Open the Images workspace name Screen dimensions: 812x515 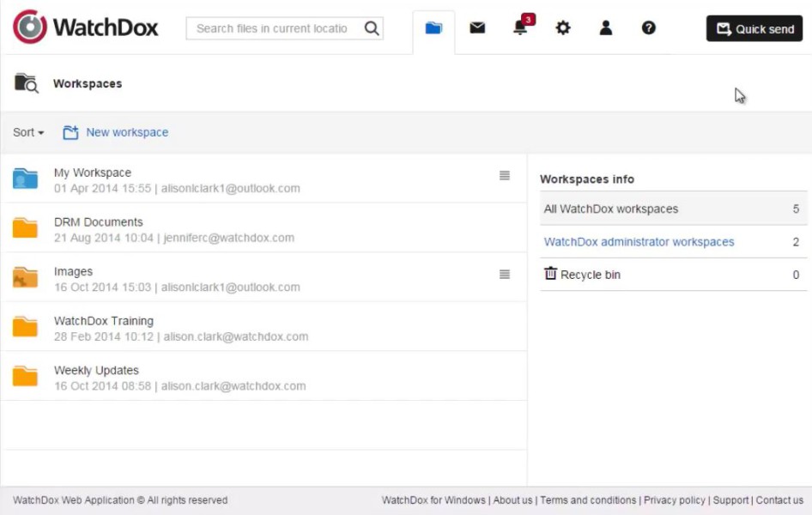click(x=74, y=272)
